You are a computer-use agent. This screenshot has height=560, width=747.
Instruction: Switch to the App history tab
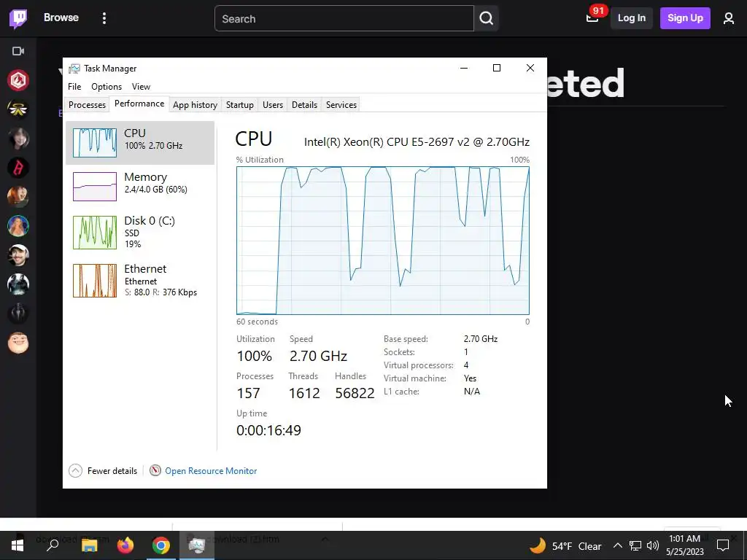(195, 105)
